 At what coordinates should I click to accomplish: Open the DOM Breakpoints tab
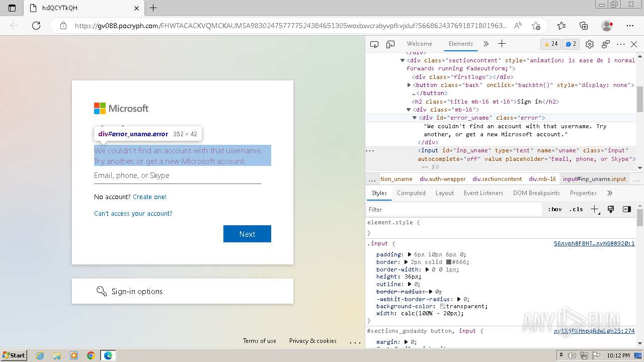coord(536,193)
